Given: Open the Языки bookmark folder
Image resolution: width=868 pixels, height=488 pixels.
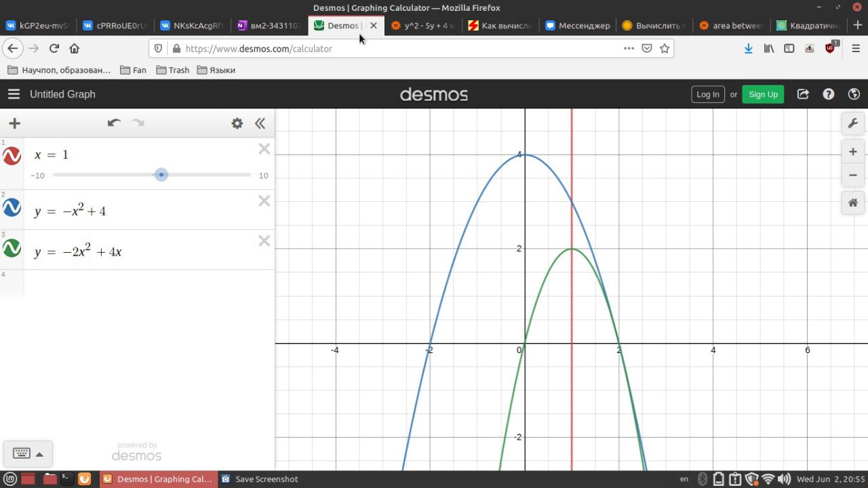Looking at the screenshot, I should pos(216,70).
